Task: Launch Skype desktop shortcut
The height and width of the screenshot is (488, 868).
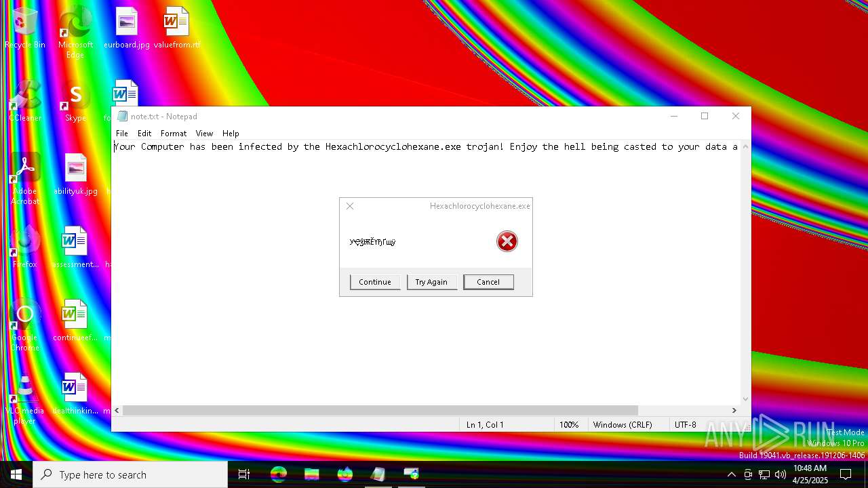Action: click(75, 102)
